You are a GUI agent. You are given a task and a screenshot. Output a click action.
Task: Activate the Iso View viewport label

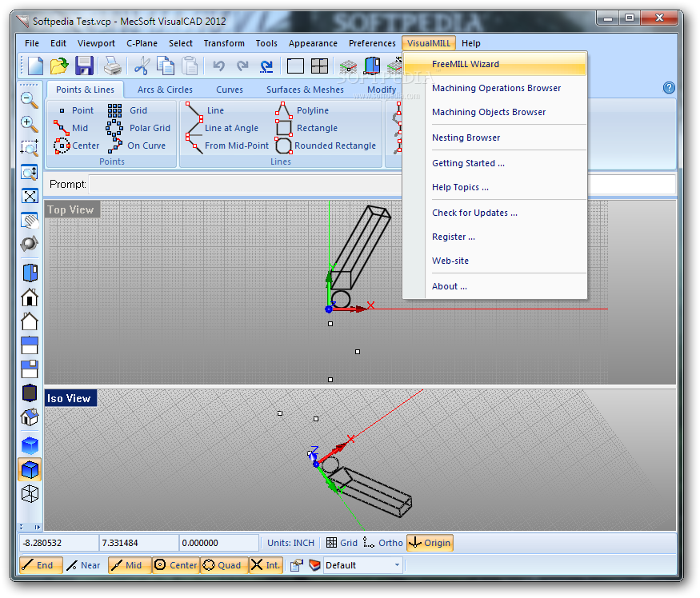(70, 398)
